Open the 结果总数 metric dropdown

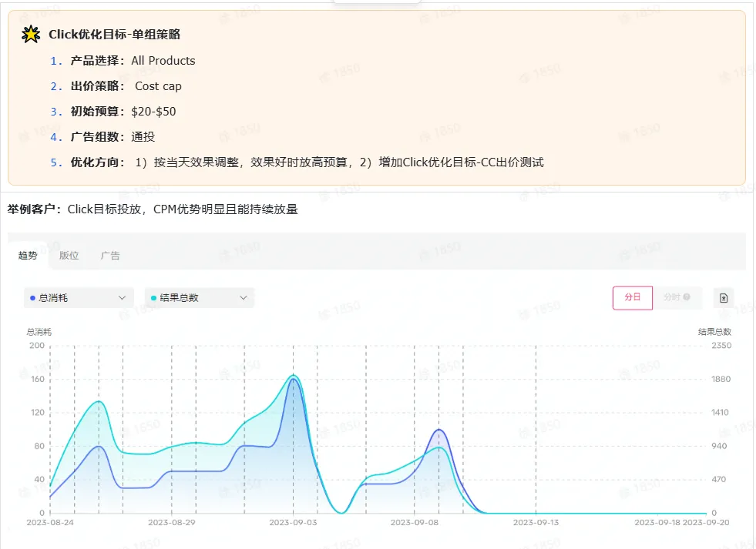click(x=200, y=298)
